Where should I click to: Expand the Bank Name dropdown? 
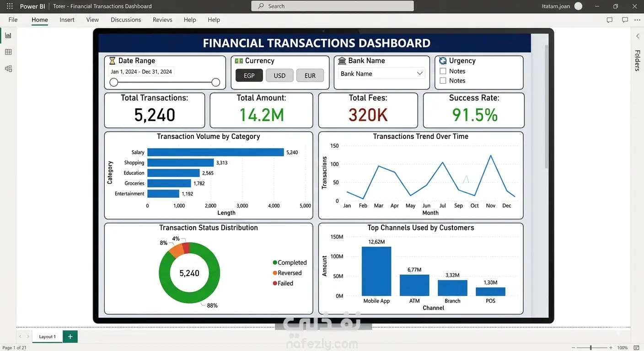(x=381, y=74)
